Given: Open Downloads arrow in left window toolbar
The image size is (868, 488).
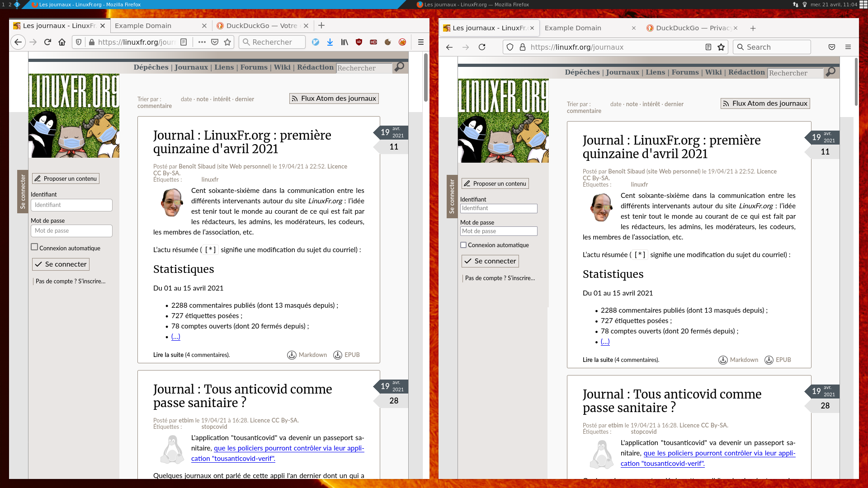Looking at the screenshot, I should pos(330,42).
